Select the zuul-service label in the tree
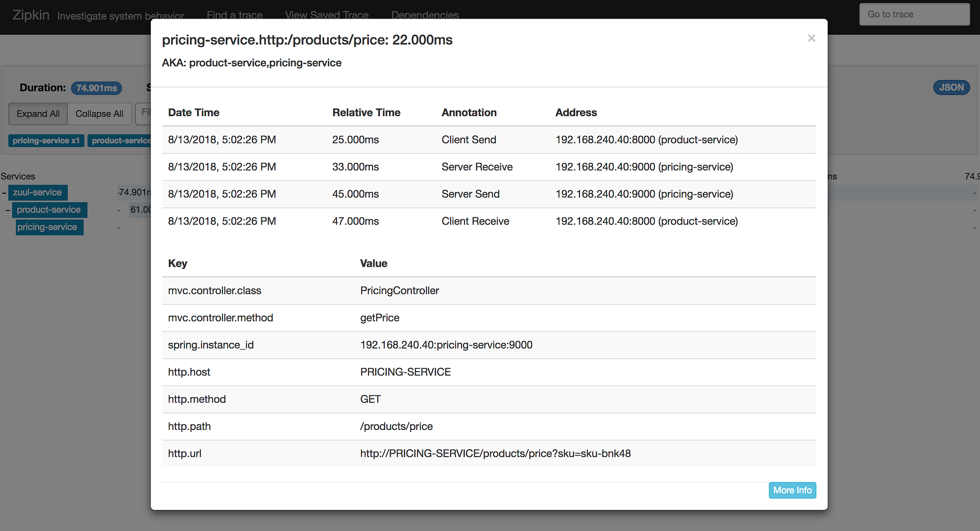Image resolution: width=980 pixels, height=531 pixels. [x=38, y=192]
